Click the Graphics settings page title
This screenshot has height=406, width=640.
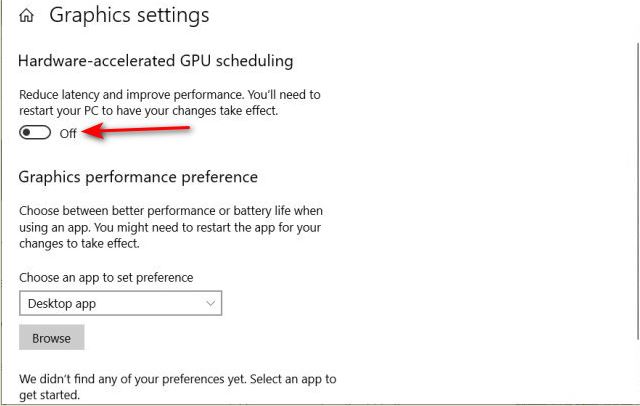coord(129,16)
